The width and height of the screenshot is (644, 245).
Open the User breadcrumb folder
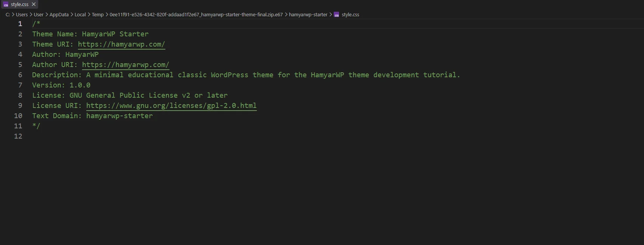point(39,14)
